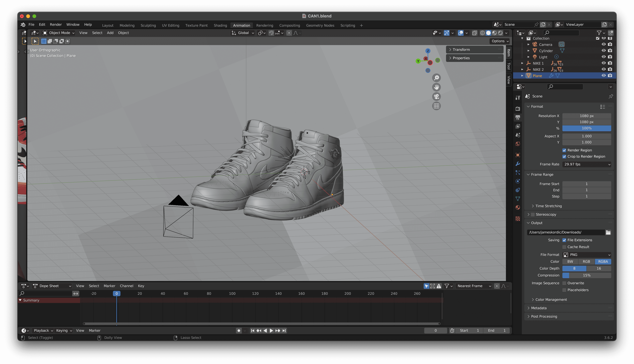Uncheck Render Region checkbox
The image size is (634, 364).
tap(564, 150)
